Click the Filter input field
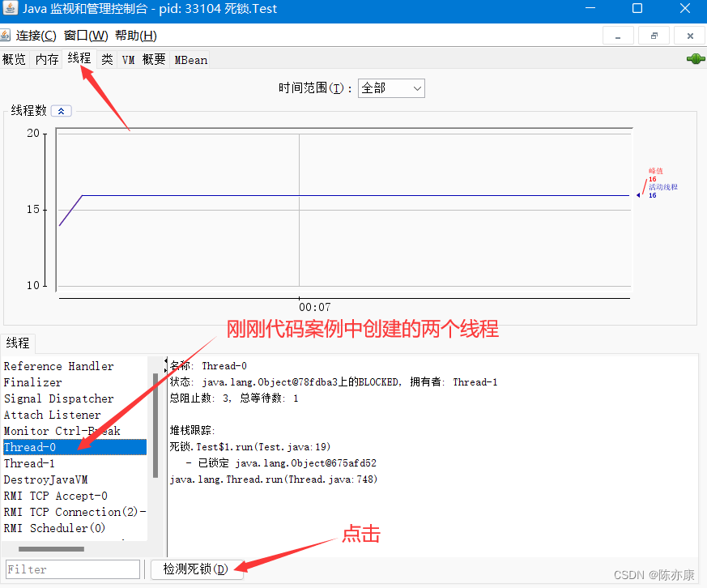Screen dimensions: 707x588 (73, 569)
